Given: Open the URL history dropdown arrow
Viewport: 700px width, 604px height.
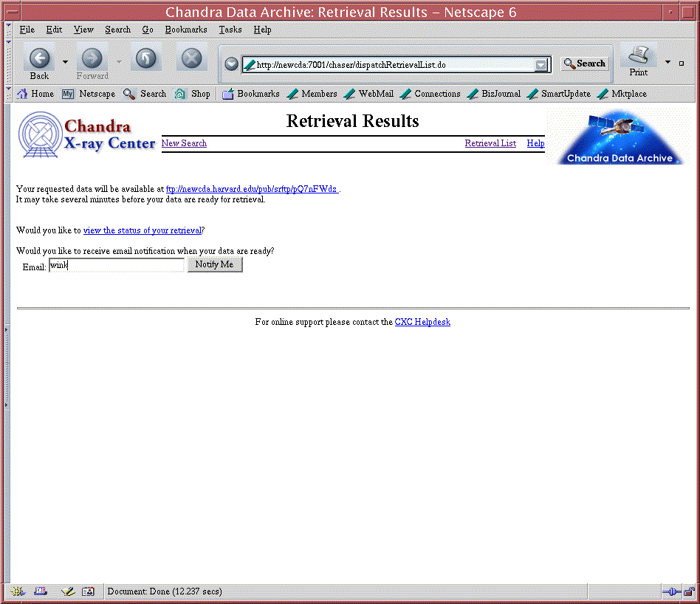Looking at the screenshot, I should pyautogui.click(x=542, y=65).
